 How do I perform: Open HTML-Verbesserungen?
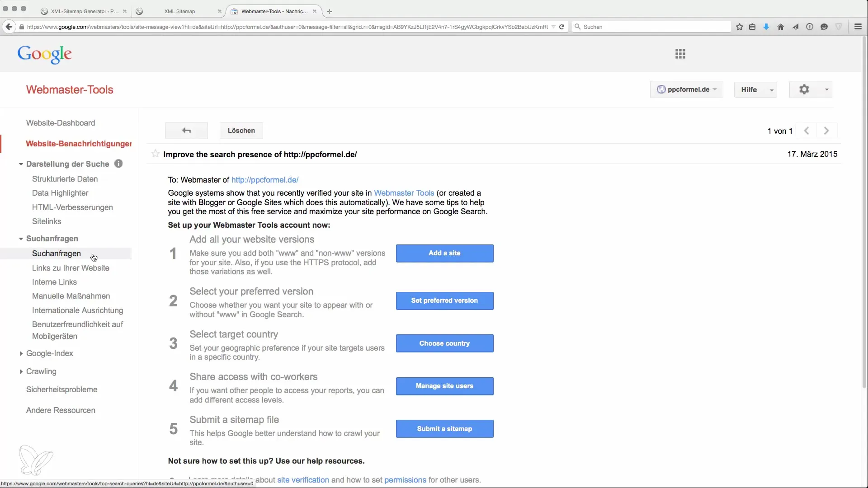(72, 207)
